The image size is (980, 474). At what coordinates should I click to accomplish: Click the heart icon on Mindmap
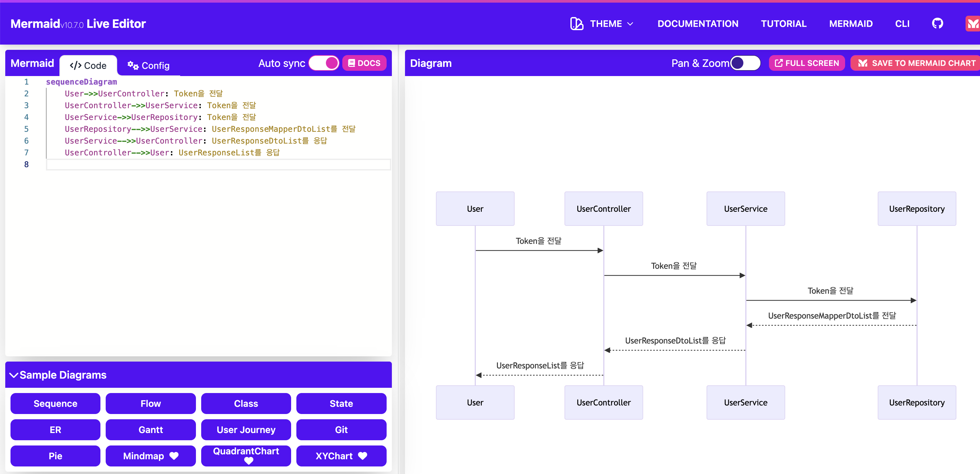[174, 456]
